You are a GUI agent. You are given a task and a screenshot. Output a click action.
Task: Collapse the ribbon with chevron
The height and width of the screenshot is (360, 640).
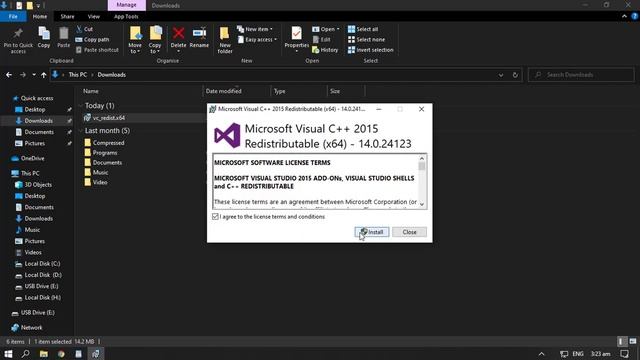624,16
